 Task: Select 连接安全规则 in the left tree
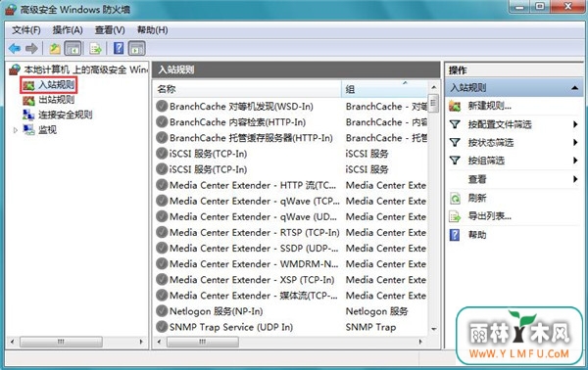66,115
